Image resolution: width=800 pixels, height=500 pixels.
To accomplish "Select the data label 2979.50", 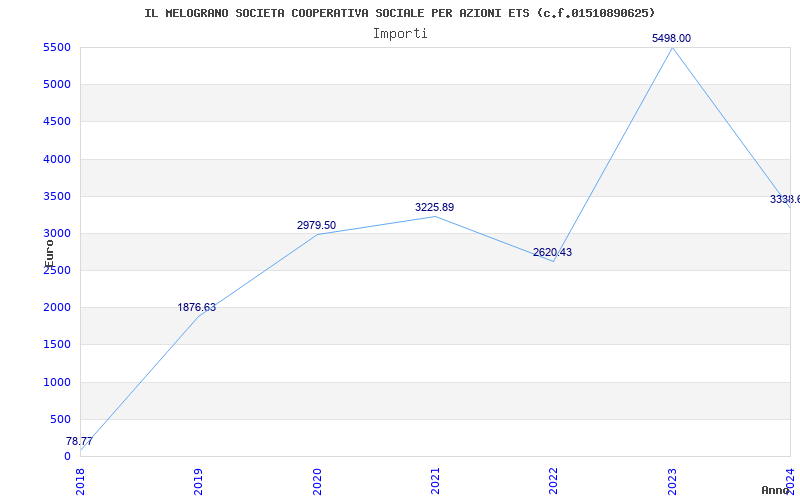I will point(316,225).
